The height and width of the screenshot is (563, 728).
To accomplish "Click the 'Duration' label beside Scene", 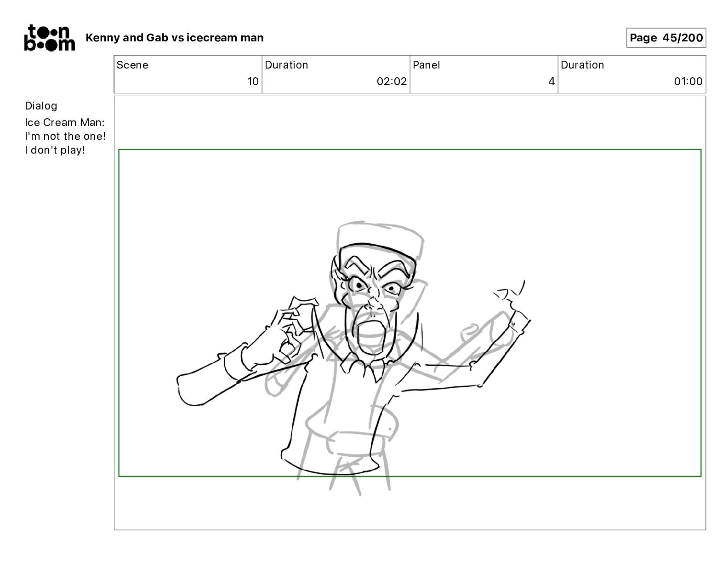I will pyautogui.click(x=286, y=65).
